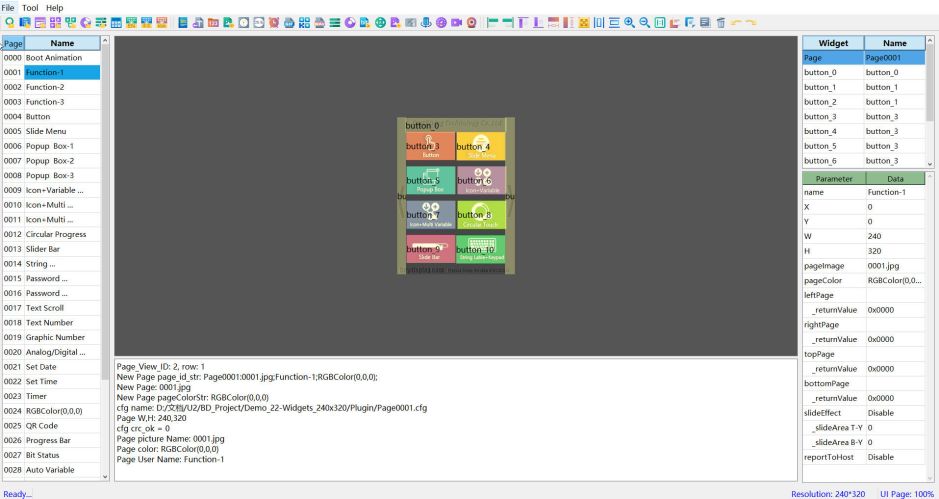This screenshot has width=939, height=499.
Task: Click button_3 tile on canvas preview
Action: (431, 147)
